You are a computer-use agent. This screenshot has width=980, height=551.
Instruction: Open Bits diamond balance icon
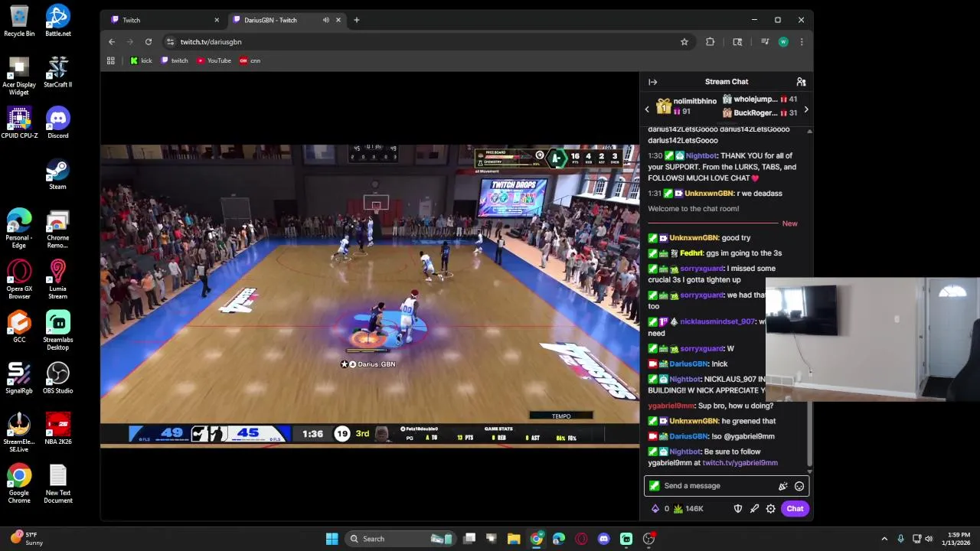655,509
